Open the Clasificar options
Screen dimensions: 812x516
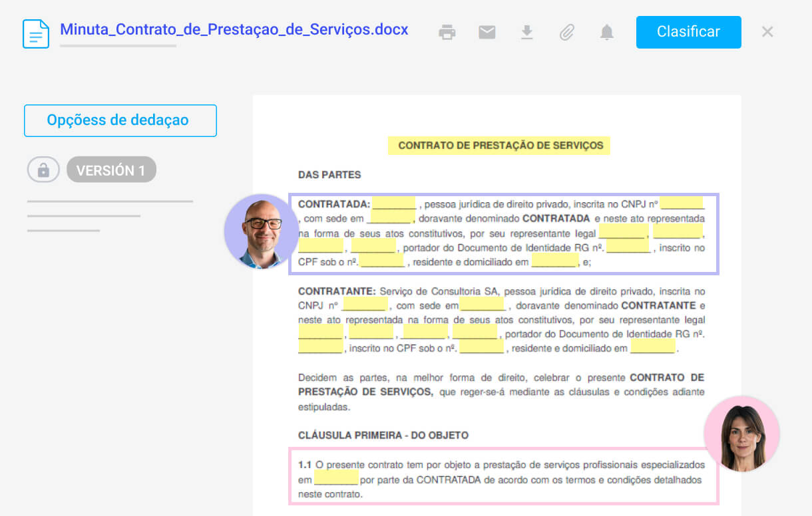point(688,32)
